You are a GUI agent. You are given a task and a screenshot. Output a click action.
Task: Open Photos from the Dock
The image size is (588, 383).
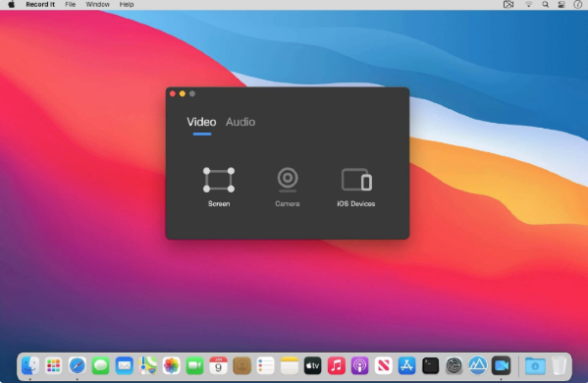[172, 365]
